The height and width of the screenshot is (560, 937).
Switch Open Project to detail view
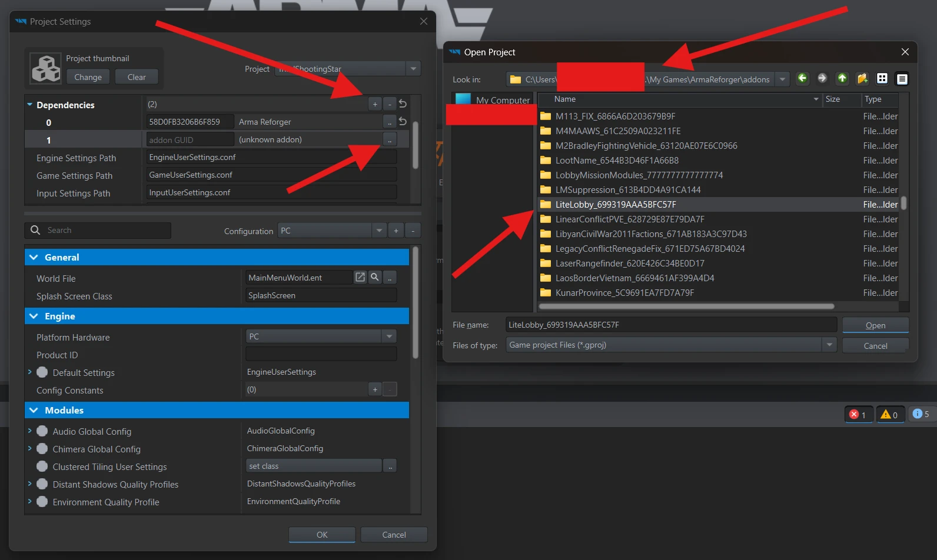click(x=902, y=78)
